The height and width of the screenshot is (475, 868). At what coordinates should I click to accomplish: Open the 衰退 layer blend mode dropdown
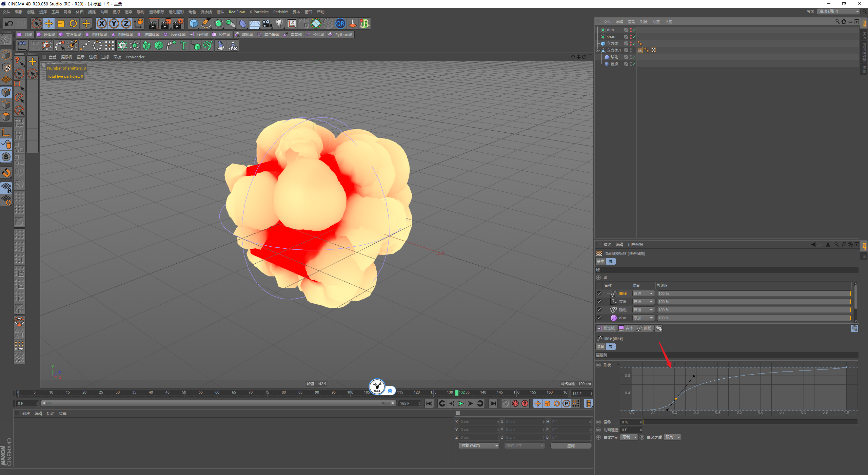tap(643, 302)
